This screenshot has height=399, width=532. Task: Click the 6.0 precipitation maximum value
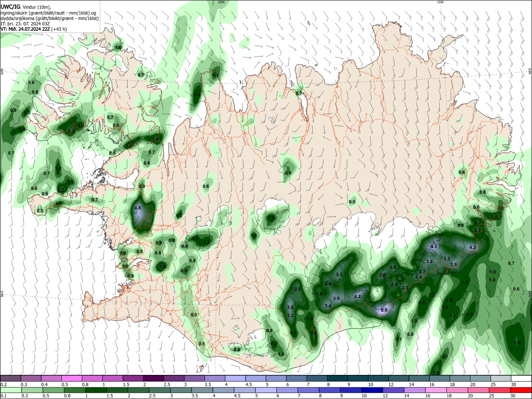(384, 310)
